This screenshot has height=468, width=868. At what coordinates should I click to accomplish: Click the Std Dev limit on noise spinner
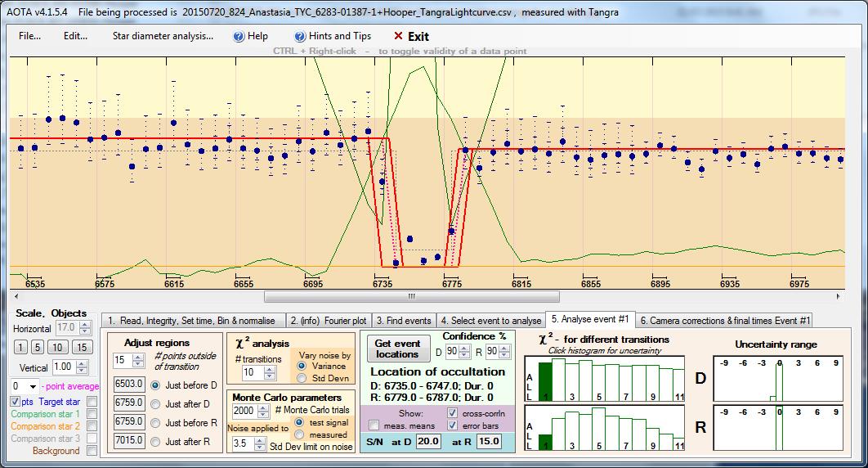click(x=260, y=444)
